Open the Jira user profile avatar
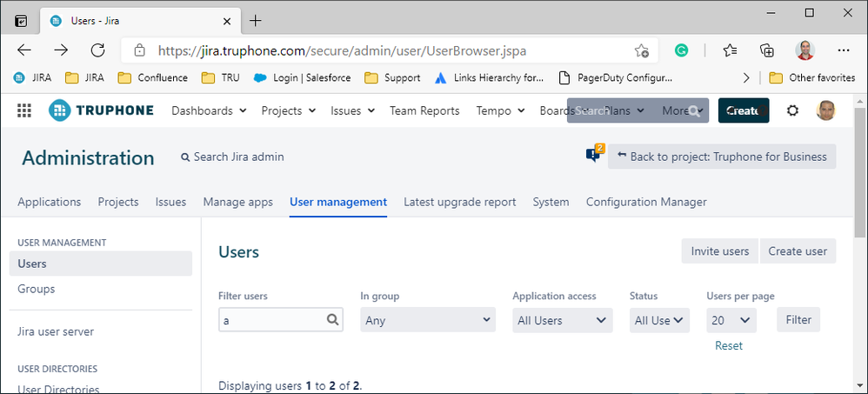The height and width of the screenshot is (394, 868). 826,110
